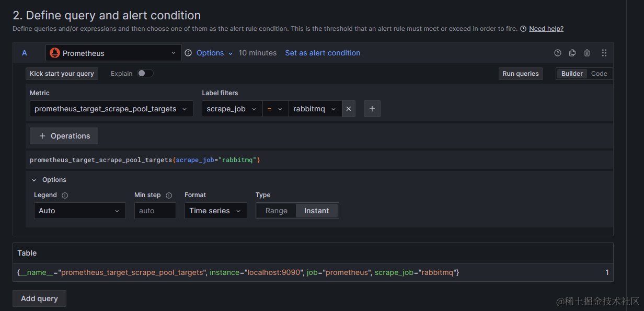Viewport: 644px width, 311px height.
Task: Open the Legend Auto dropdown
Action: coord(79,211)
